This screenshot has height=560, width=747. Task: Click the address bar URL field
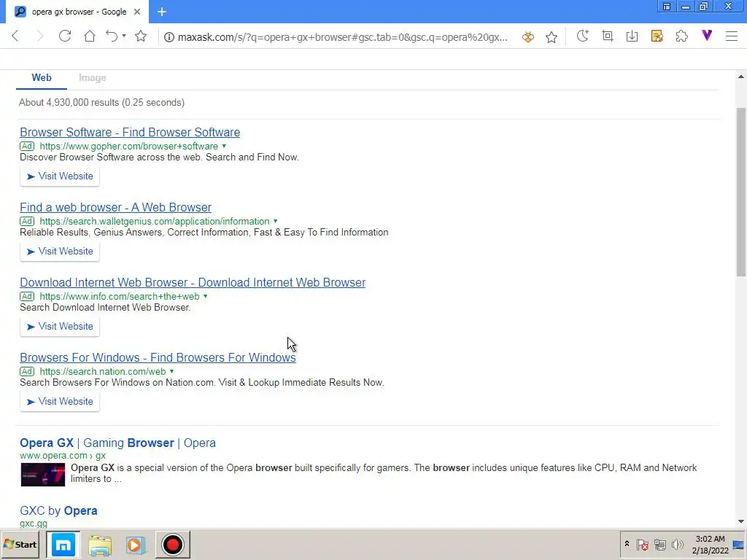click(343, 37)
